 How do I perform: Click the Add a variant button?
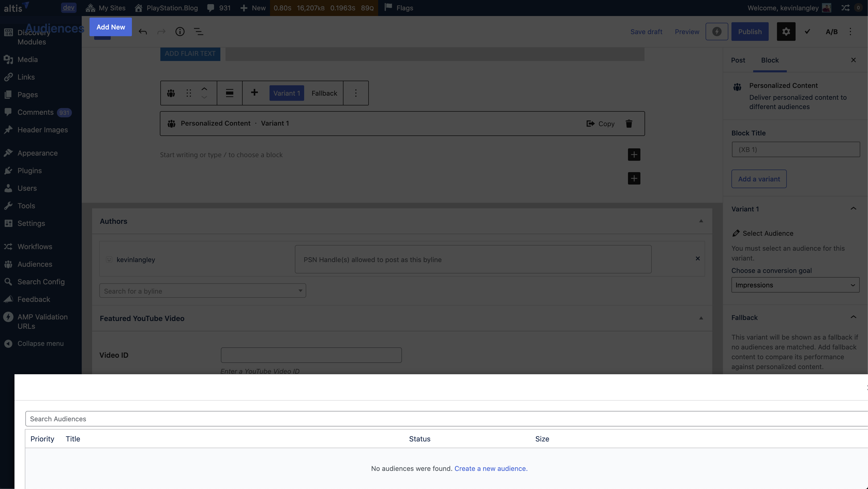click(x=759, y=179)
